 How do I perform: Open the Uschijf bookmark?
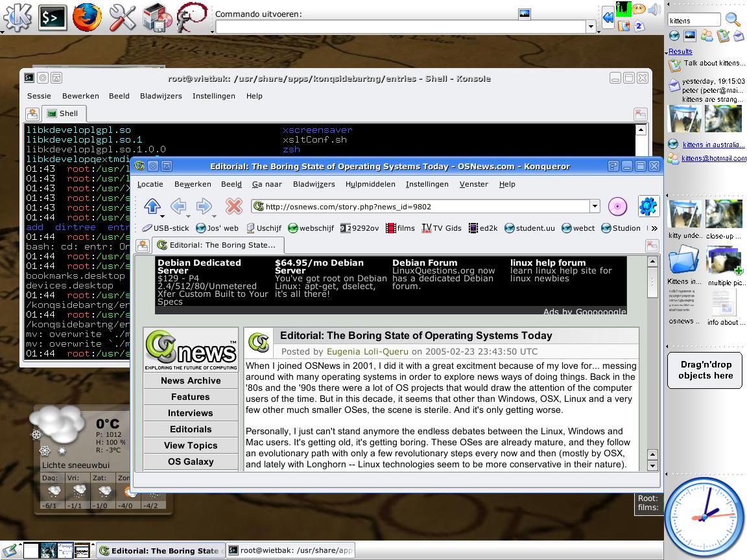264,228
